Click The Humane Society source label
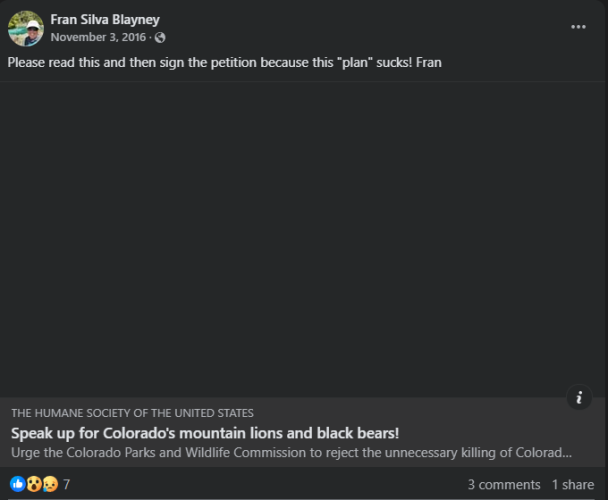This screenshot has width=608, height=500. pyautogui.click(x=132, y=412)
